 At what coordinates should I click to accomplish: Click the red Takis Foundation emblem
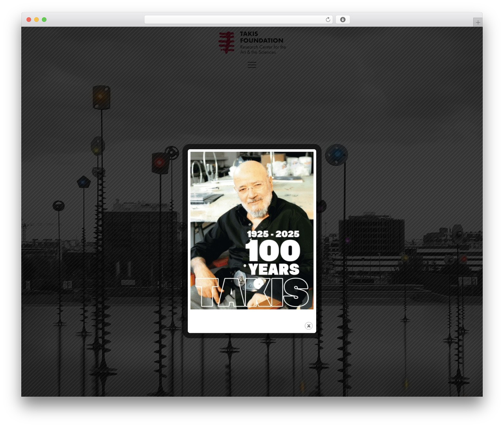(227, 43)
